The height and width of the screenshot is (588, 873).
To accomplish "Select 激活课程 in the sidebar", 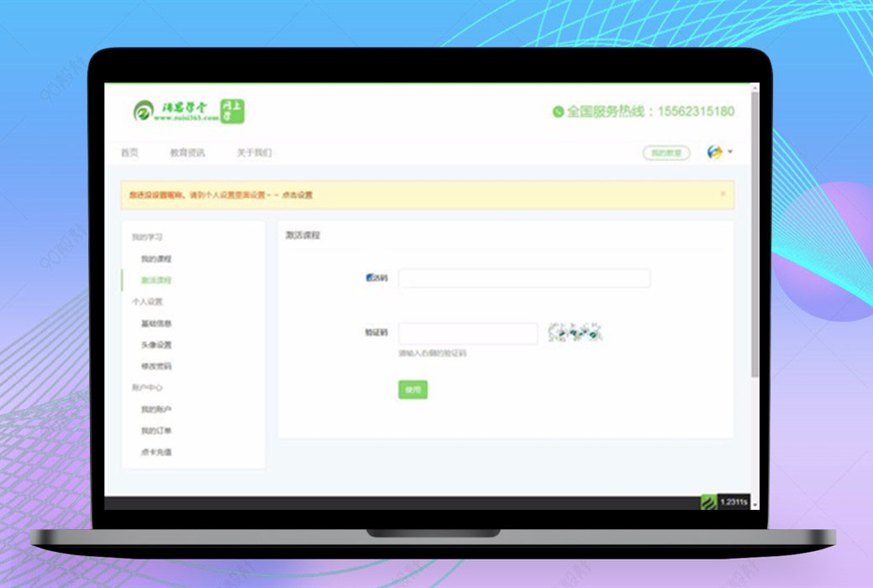I will (x=155, y=281).
